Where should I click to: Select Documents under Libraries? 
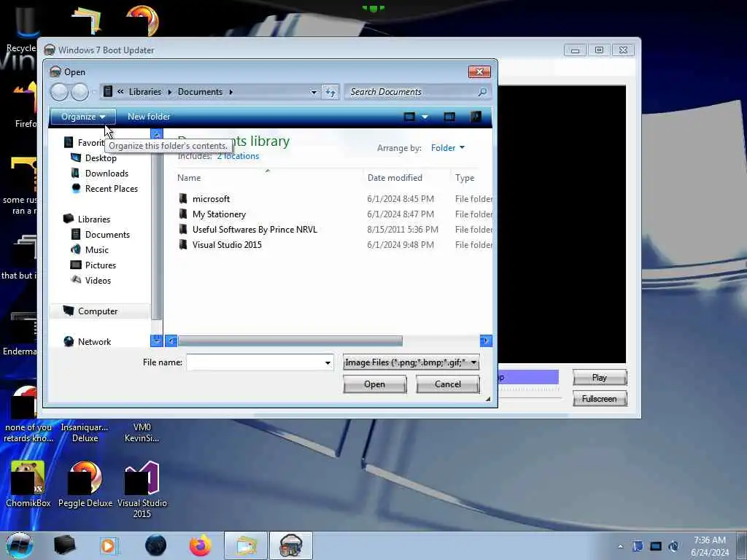tap(107, 234)
